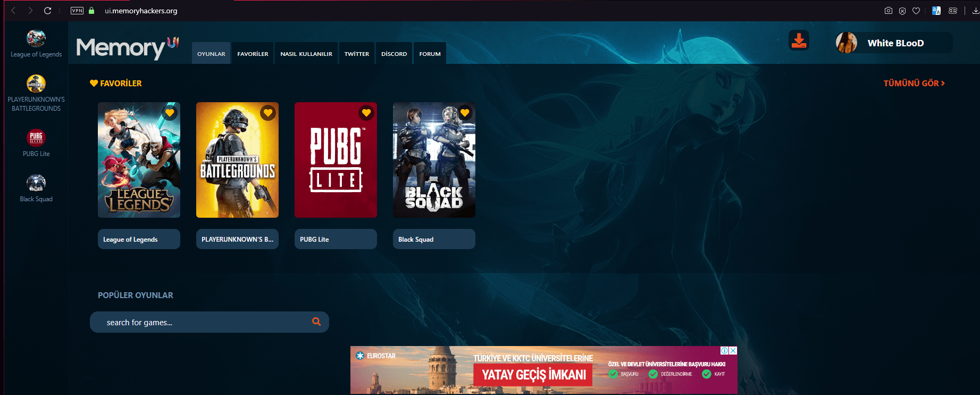Image resolution: width=980 pixels, height=395 pixels.
Task: Open the Black Squad cover art
Action: pyautogui.click(x=434, y=160)
